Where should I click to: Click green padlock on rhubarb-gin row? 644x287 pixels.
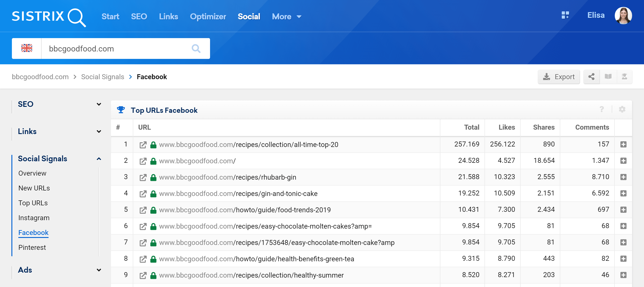click(x=153, y=177)
